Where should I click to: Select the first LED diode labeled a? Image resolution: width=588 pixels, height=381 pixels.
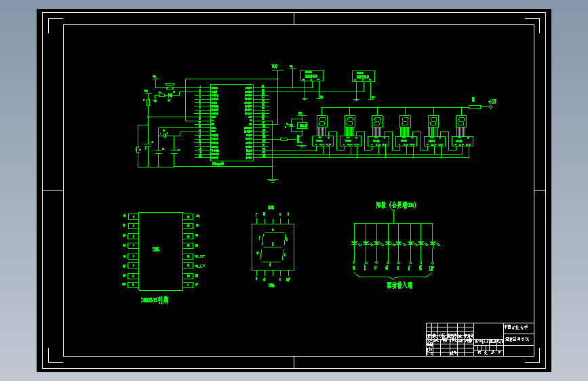pyautogui.click(x=354, y=243)
